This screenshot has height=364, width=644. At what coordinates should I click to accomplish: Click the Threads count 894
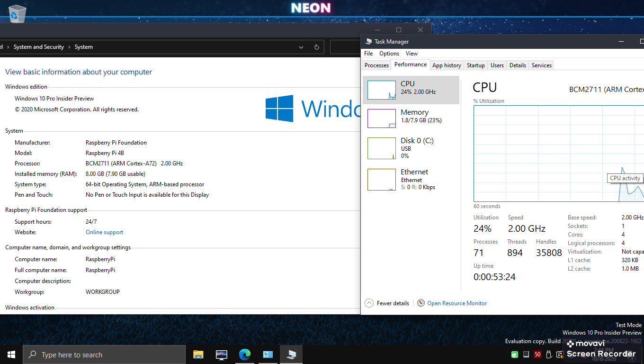coord(515,253)
